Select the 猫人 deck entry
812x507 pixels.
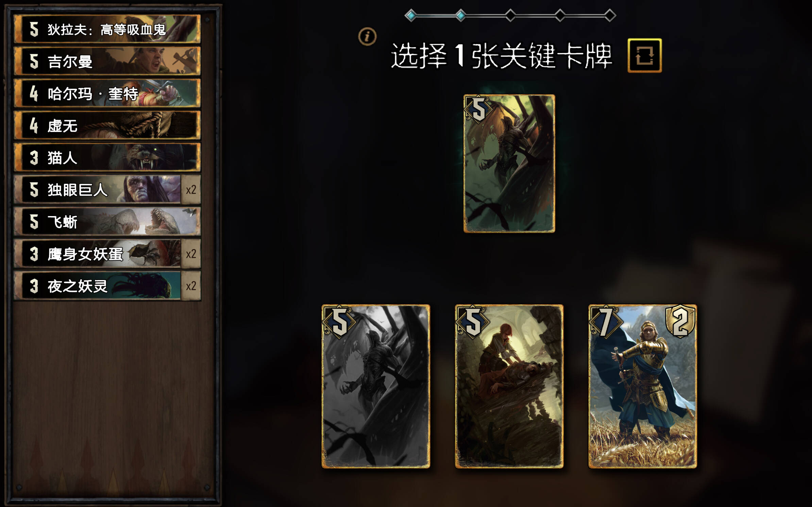click(x=107, y=157)
